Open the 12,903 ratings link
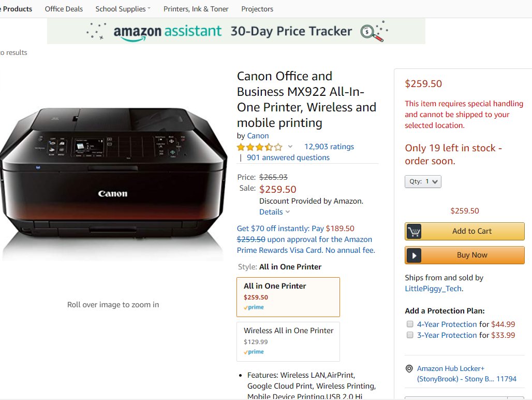Image resolution: width=532 pixels, height=400 pixels. pos(329,147)
